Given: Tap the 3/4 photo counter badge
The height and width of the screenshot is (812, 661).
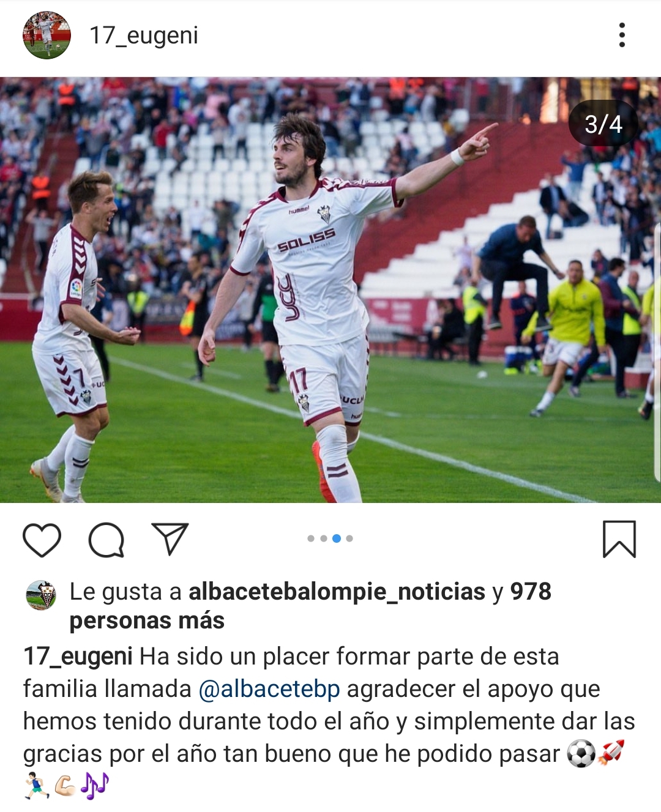Looking at the screenshot, I should (x=603, y=124).
